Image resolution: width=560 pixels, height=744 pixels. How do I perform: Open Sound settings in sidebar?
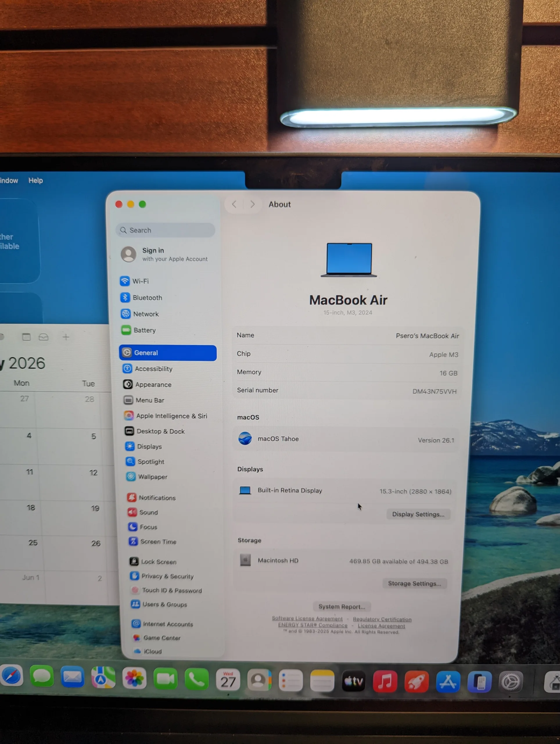click(143, 512)
